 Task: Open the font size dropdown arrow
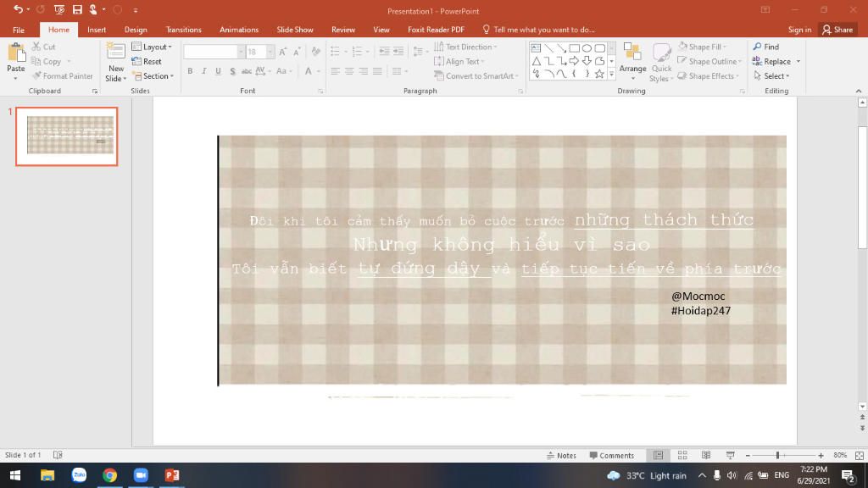270,52
